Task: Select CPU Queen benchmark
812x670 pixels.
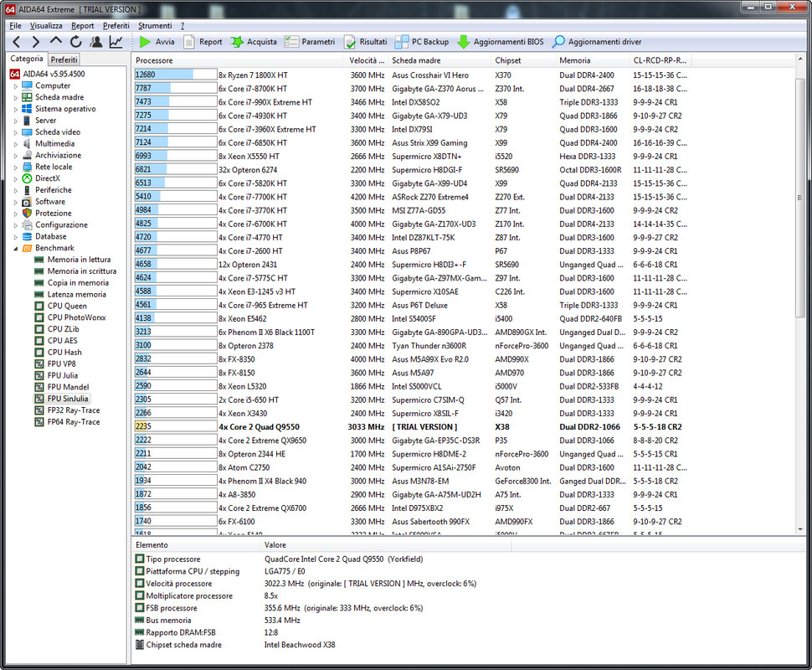Action: (67, 306)
